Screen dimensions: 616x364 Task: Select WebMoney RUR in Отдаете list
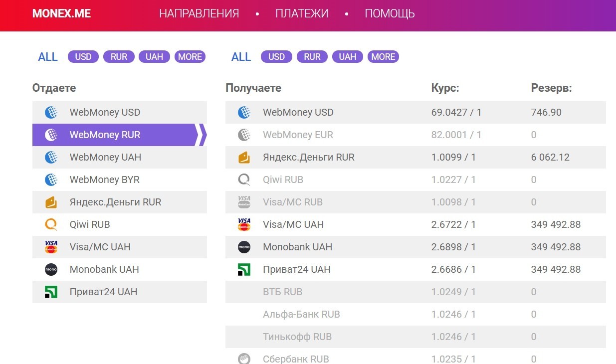point(120,135)
